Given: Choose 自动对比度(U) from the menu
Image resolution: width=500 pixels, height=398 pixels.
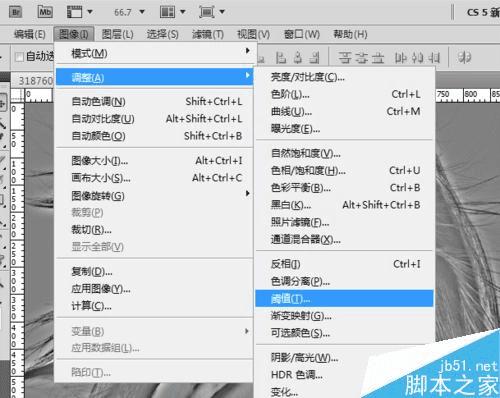Looking at the screenshot, I should pyautogui.click(x=154, y=119).
